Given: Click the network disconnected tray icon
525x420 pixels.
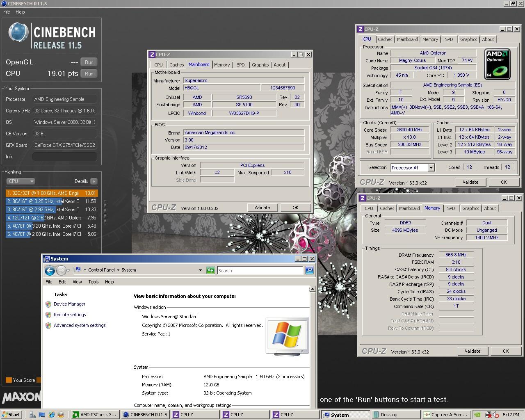Looking at the screenshot, I should (x=488, y=415).
